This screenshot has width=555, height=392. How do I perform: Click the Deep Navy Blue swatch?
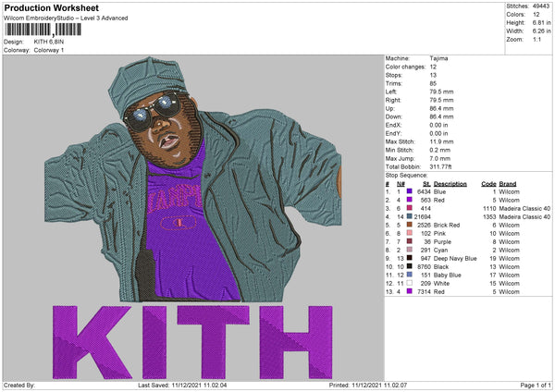tap(409, 258)
